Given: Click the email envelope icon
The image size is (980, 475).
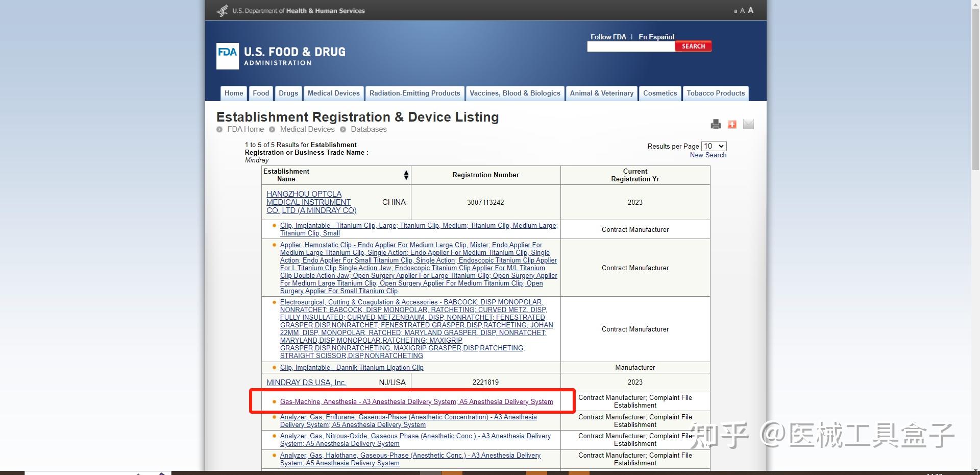Looking at the screenshot, I should point(748,124).
